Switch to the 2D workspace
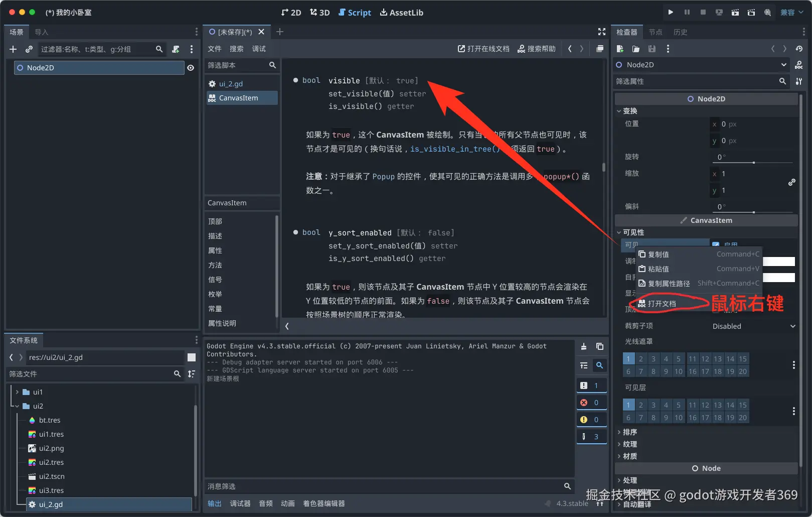Image resolution: width=812 pixels, height=517 pixels. pyautogui.click(x=291, y=13)
